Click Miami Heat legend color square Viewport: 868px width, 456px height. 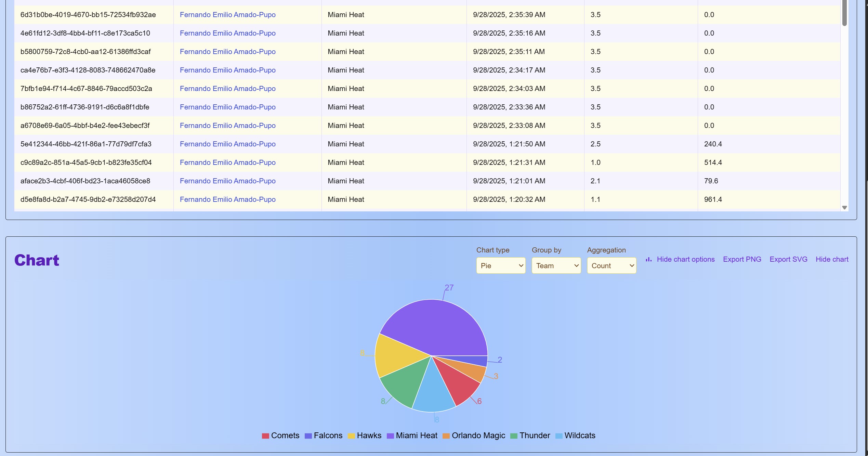tap(390, 436)
